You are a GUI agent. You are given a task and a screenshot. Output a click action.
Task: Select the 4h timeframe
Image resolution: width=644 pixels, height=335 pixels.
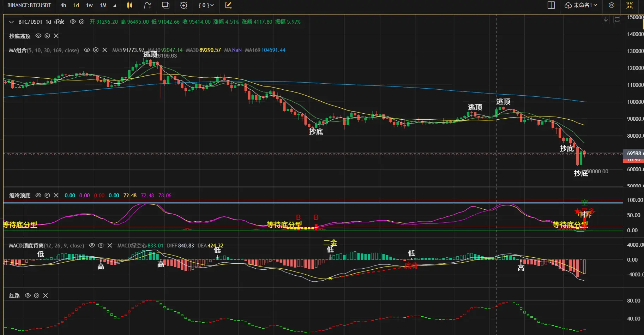(63, 5)
